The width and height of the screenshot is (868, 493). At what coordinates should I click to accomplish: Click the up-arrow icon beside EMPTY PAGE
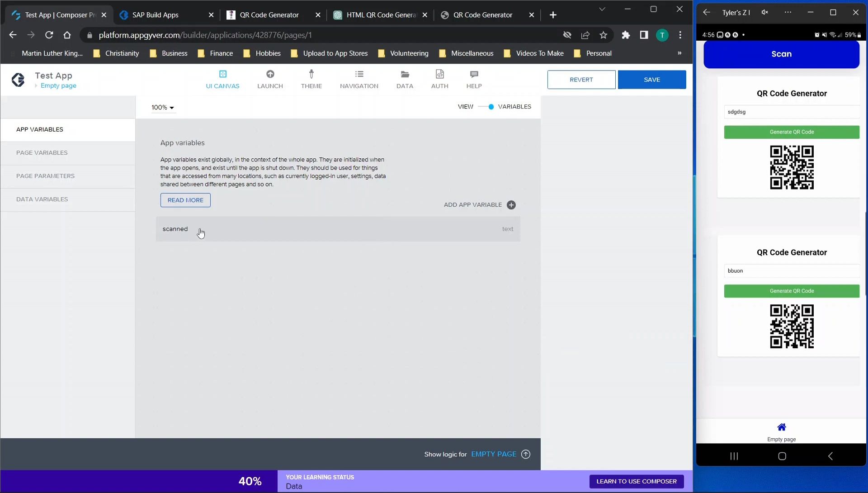[x=526, y=454]
